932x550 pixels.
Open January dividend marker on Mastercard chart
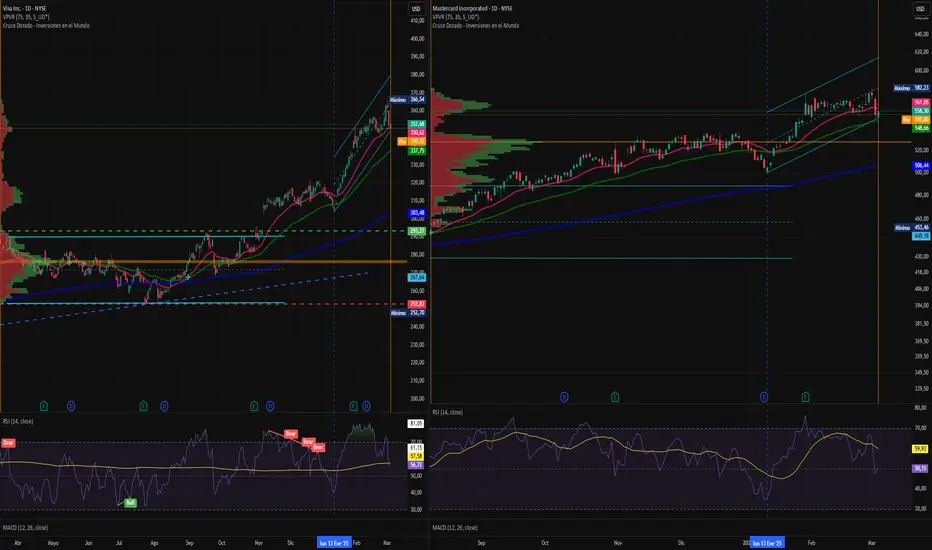[764, 397]
